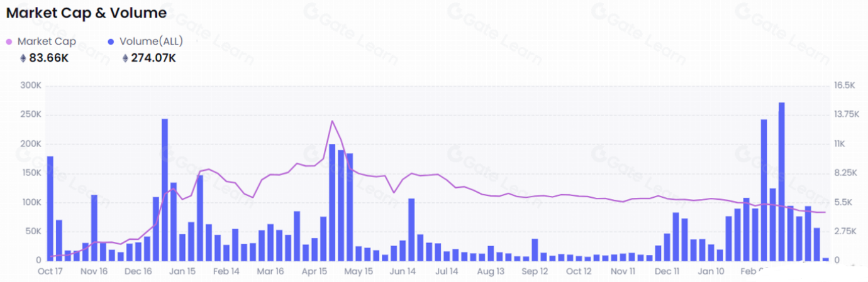The width and height of the screenshot is (868, 282).
Task: Click the tallest volume bar in February
Action: click(781, 182)
